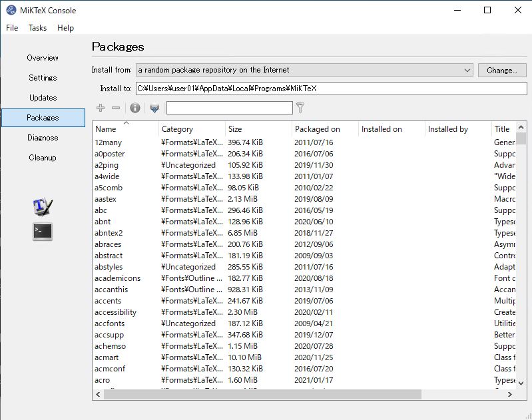532x420 pixels.
Task: Switch to the Cleanup page
Action: click(43, 158)
